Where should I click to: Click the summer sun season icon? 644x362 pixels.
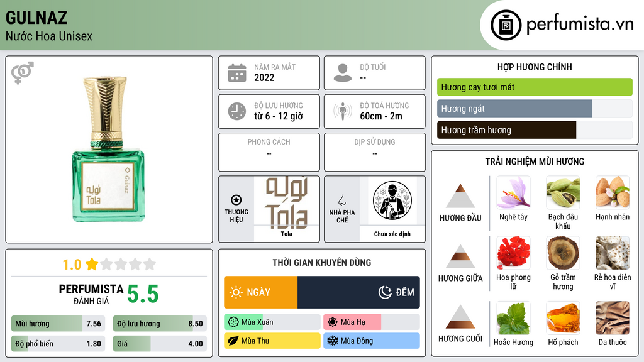(x=333, y=322)
